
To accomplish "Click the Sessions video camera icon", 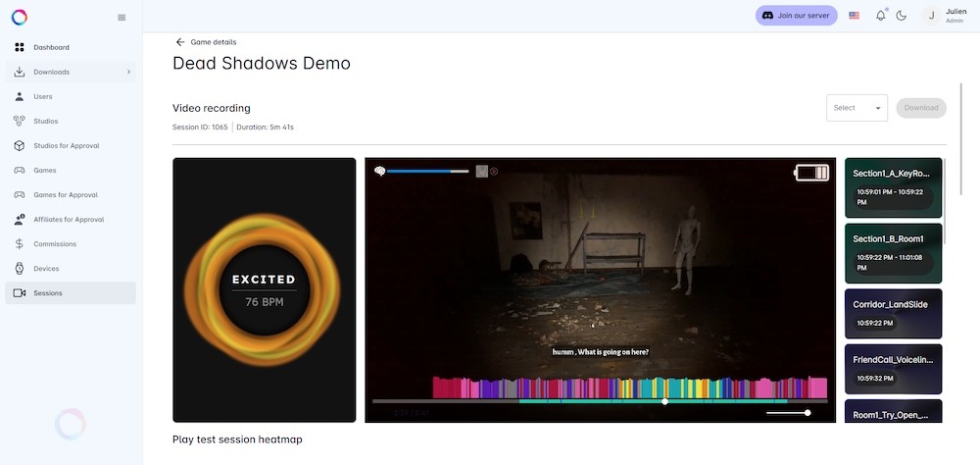I will tap(20, 293).
